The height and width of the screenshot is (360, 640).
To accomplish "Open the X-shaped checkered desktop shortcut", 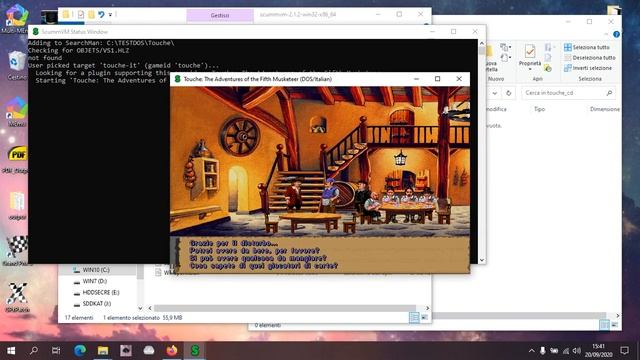I will pos(17,297).
